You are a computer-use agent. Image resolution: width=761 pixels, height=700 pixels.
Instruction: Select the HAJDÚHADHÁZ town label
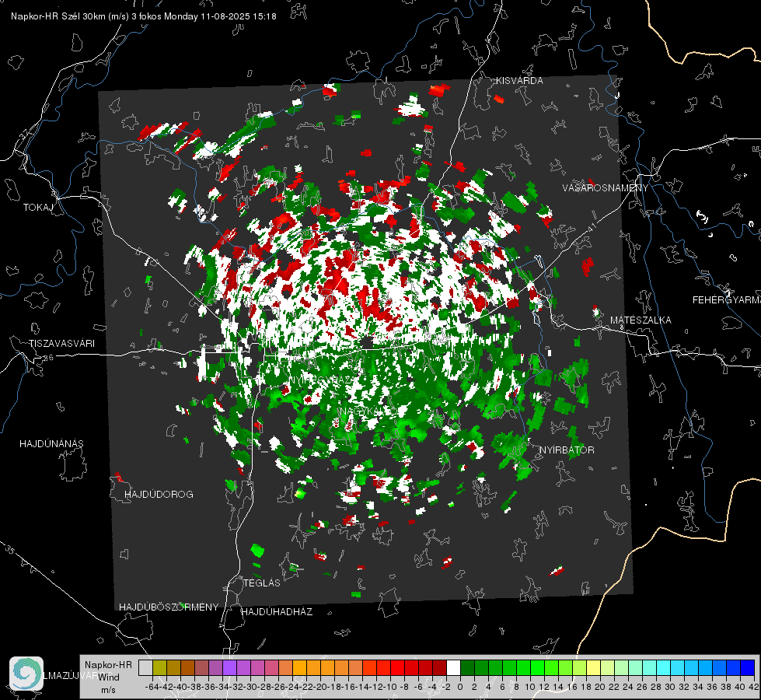(x=278, y=612)
